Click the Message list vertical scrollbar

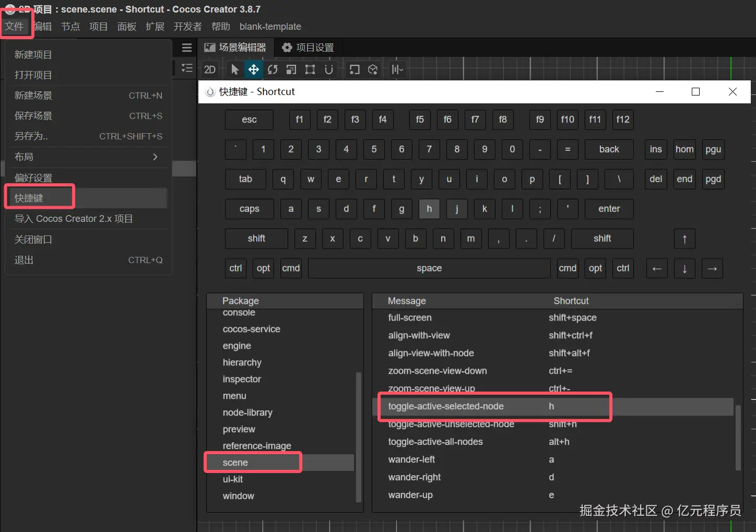click(738, 438)
